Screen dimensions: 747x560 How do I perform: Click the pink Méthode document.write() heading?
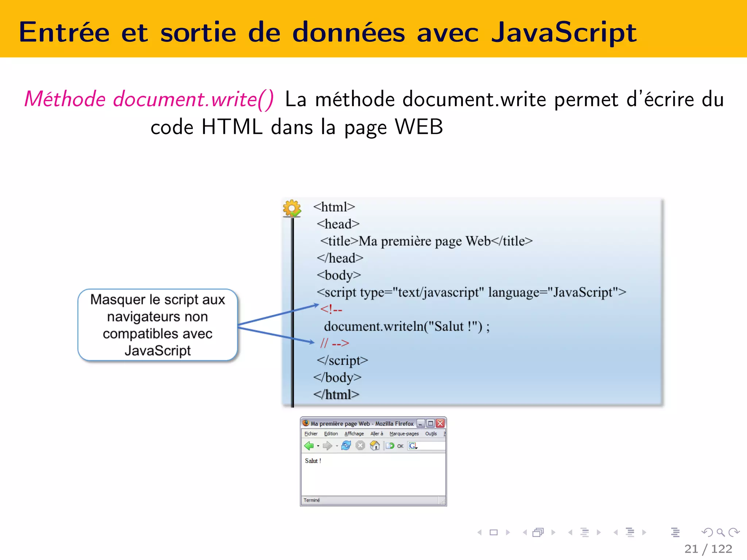pyautogui.click(x=149, y=99)
